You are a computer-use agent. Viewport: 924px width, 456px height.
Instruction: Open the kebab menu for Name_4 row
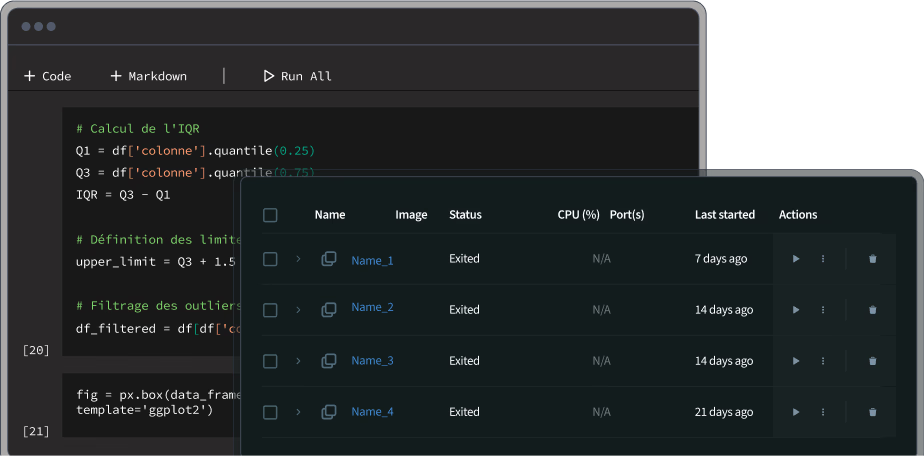point(823,412)
